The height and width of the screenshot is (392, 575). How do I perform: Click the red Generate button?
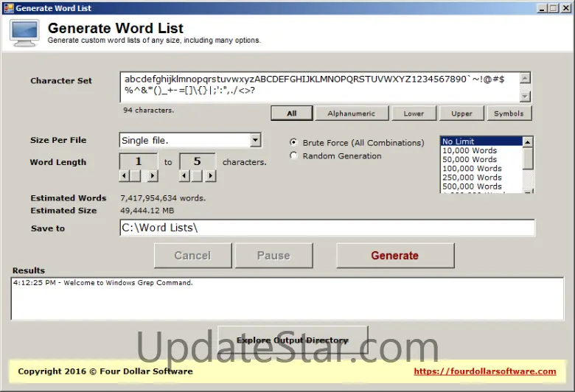[395, 256]
